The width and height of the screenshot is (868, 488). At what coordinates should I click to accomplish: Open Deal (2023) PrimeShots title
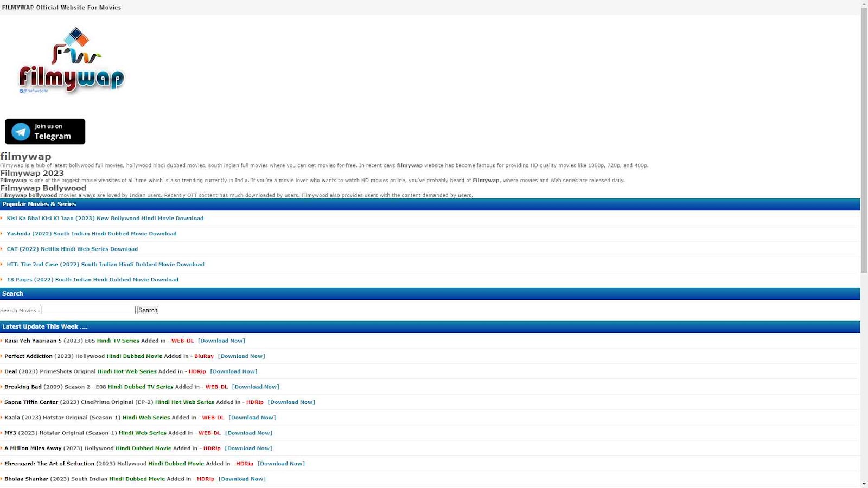tap(10, 371)
